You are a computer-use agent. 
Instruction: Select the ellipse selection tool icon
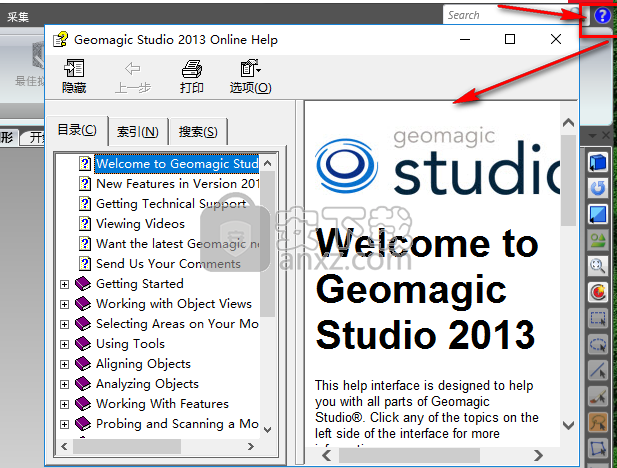(x=598, y=344)
